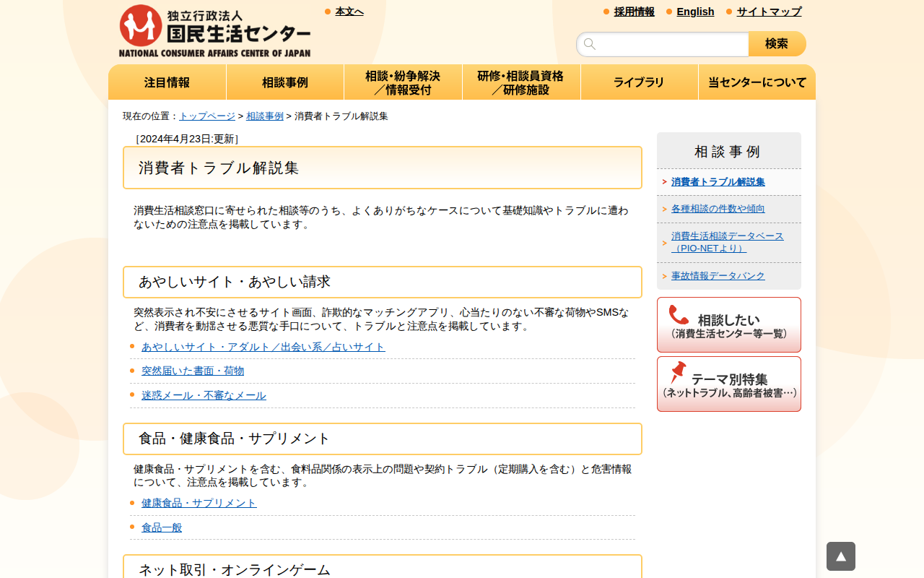924x578 pixels.
Task: Click the scroll-to-top arrow button
Action: 841,556
